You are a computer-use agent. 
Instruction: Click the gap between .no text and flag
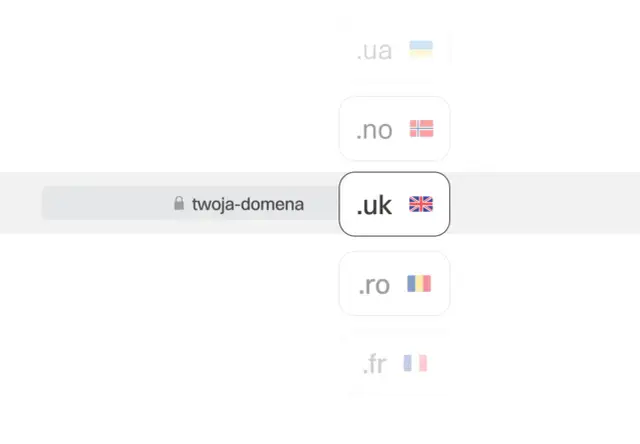point(401,129)
